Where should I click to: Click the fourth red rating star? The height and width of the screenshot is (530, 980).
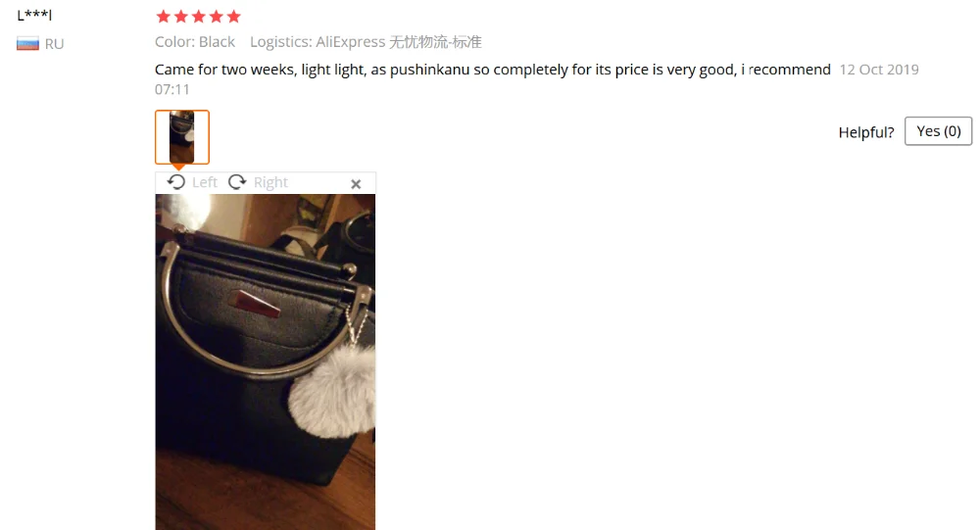pos(217,17)
